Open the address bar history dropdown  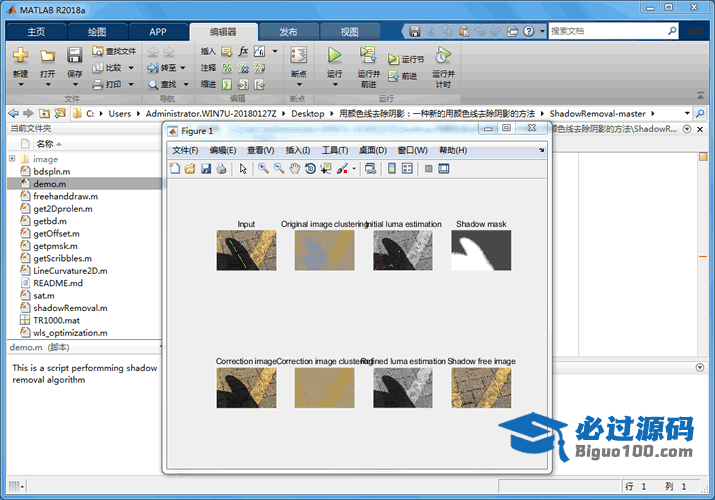[x=687, y=113]
